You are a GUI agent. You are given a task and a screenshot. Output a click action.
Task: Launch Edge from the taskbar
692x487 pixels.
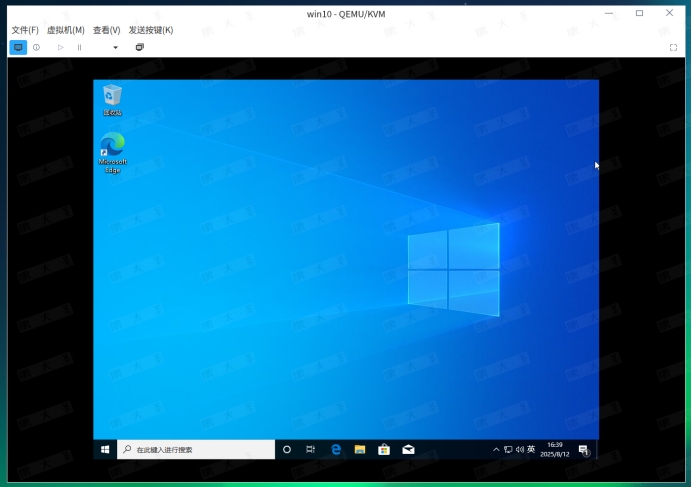pyautogui.click(x=336, y=450)
